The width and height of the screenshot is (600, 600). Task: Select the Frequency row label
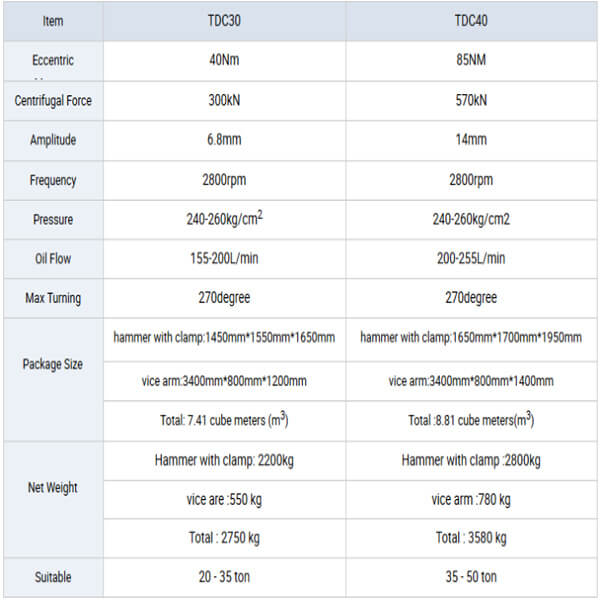pyautogui.click(x=52, y=181)
